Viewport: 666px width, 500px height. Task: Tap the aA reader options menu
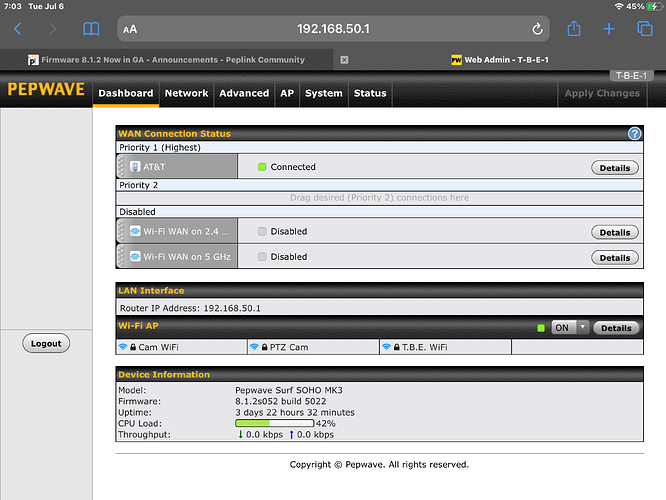(130, 29)
